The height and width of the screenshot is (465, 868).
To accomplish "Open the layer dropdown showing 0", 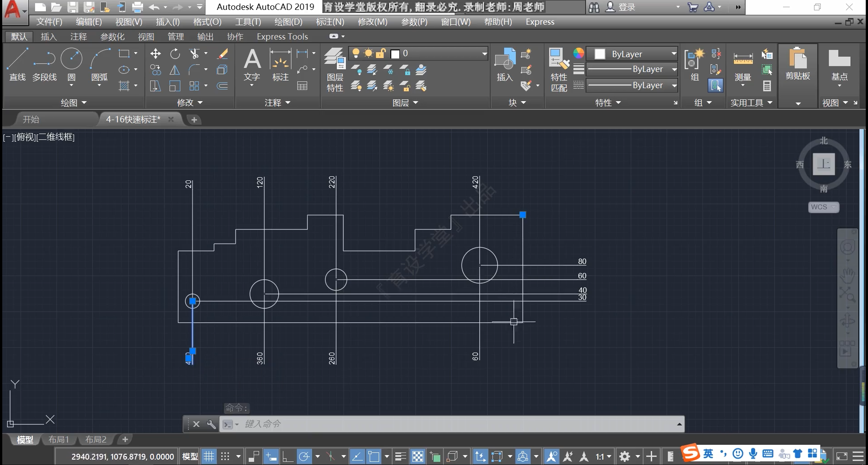I will pos(419,54).
